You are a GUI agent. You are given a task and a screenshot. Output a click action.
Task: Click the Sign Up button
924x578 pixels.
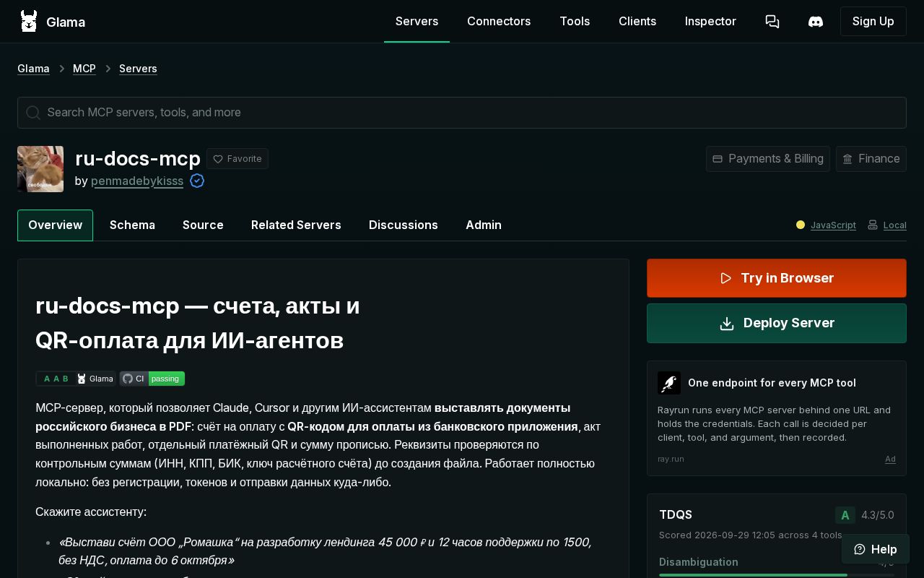pyautogui.click(x=873, y=22)
